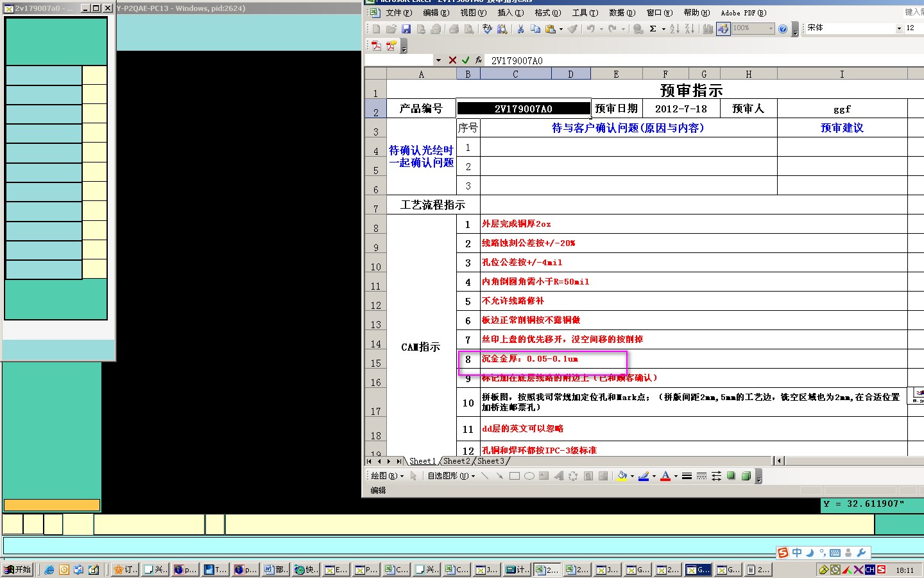The width and height of the screenshot is (924, 578).
Task: Open the Zoom 100% dropdown
Action: click(x=771, y=28)
